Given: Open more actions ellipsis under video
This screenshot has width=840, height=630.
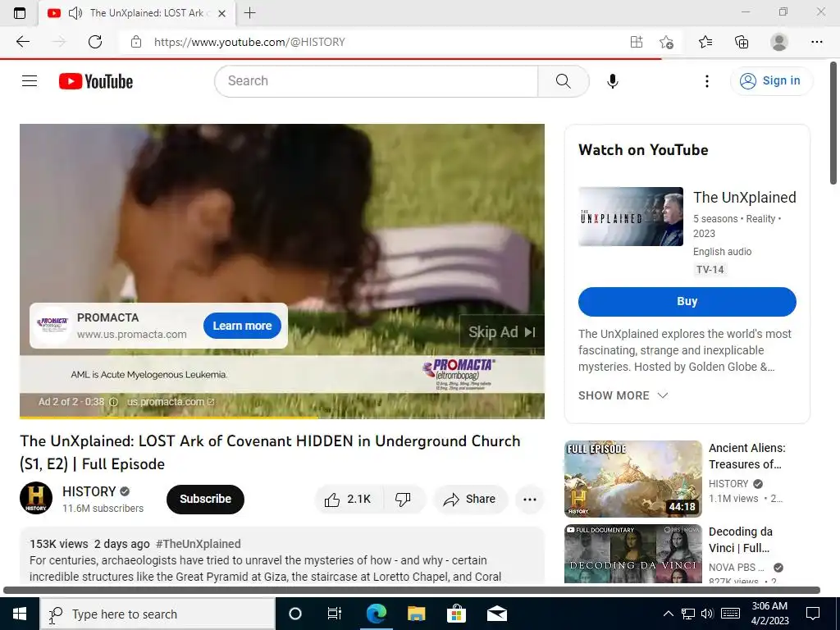Looking at the screenshot, I should coord(529,500).
